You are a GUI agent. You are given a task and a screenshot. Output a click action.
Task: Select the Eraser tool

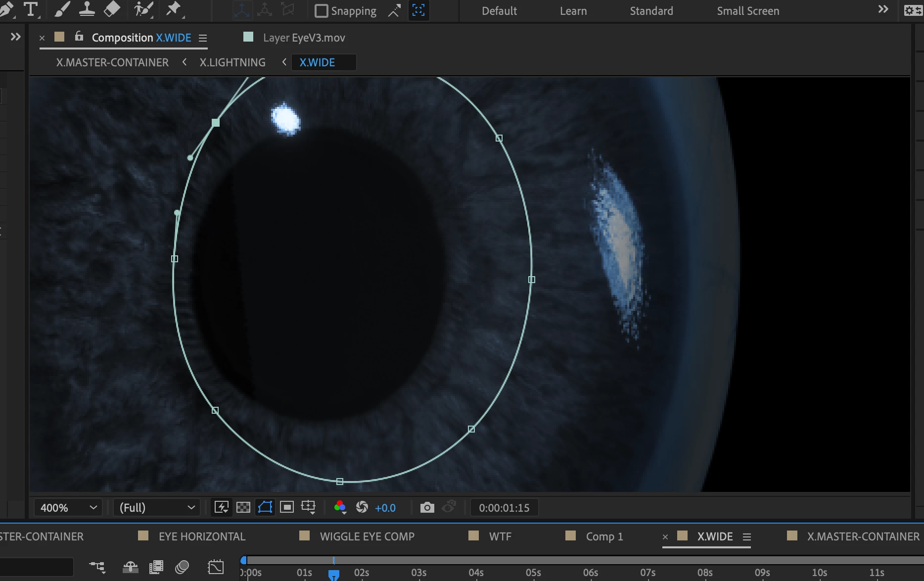(x=112, y=9)
